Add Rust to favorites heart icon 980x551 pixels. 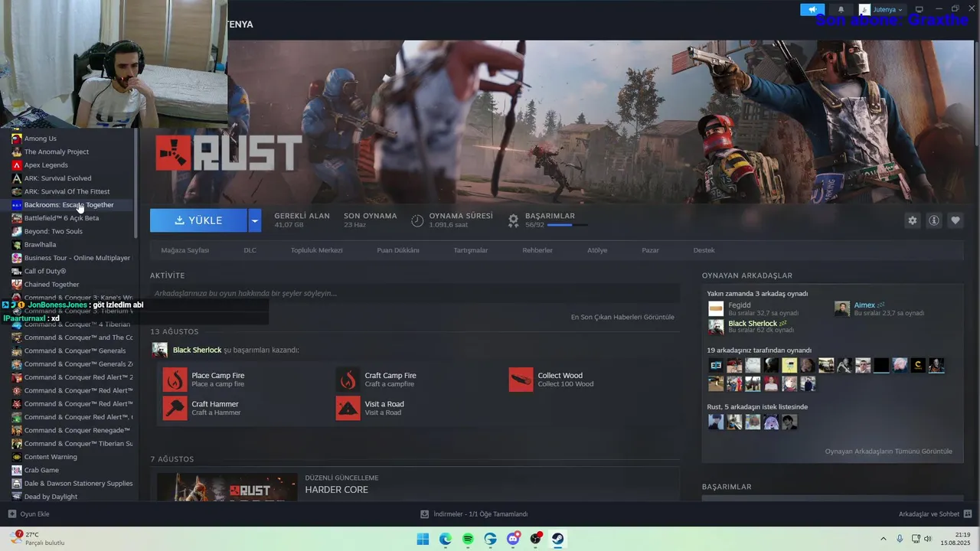pyautogui.click(x=955, y=220)
